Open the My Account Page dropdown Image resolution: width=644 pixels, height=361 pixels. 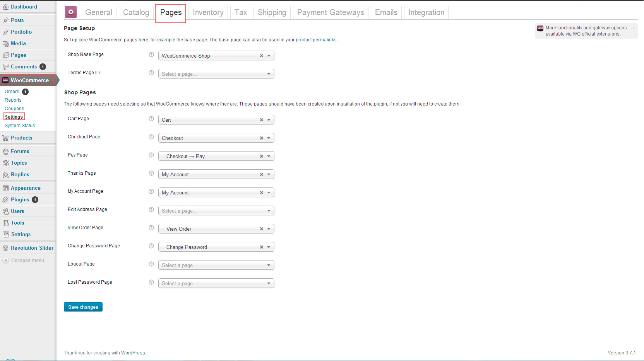coord(216,192)
